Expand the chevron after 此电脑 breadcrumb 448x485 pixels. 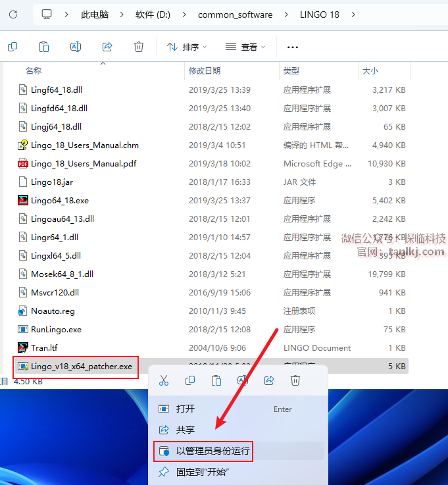(122, 14)
